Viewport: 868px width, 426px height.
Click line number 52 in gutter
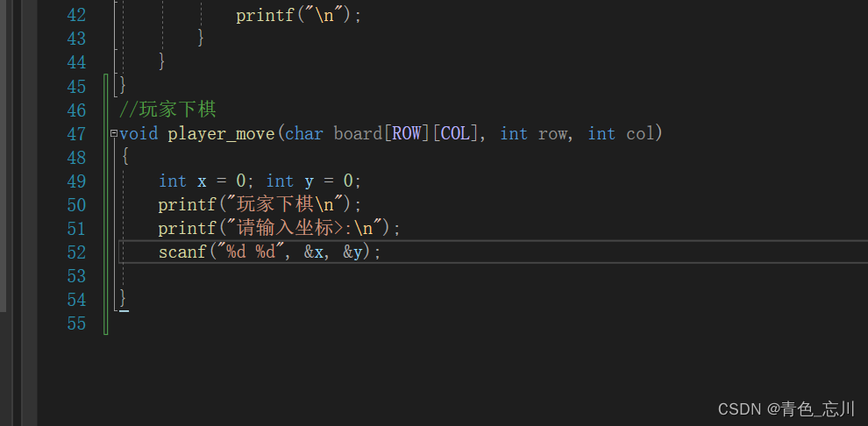76,252
